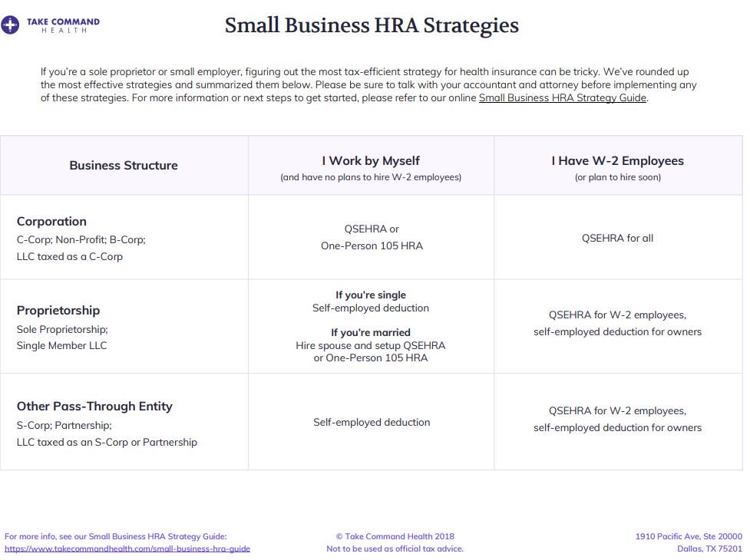Viewport: 750px width, 560px height.
Task: Click the Take Command Health plus logo icon
Action: pos(9,25)
